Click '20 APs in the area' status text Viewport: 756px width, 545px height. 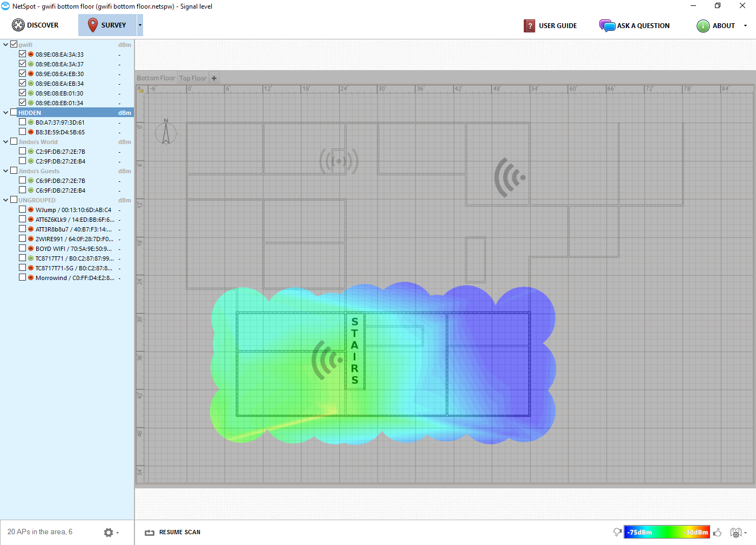pyautogui.click(x=40, y=532)
